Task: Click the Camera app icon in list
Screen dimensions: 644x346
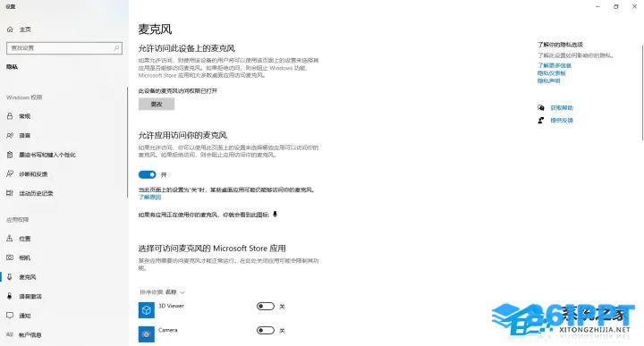Action: 147,334
